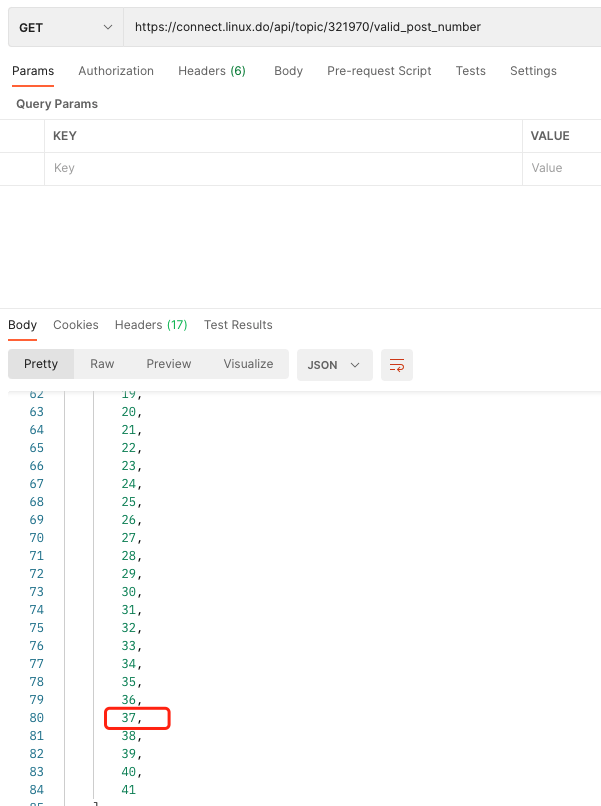The height and width of the screenshot is (806, 601).
Task: Open the request Body tab
Action: tap(288, 71)
